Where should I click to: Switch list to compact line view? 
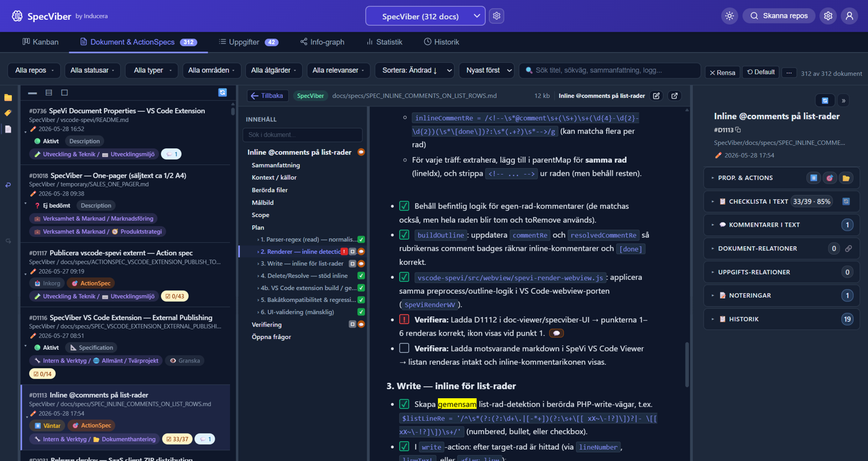[x=32, y=93]
